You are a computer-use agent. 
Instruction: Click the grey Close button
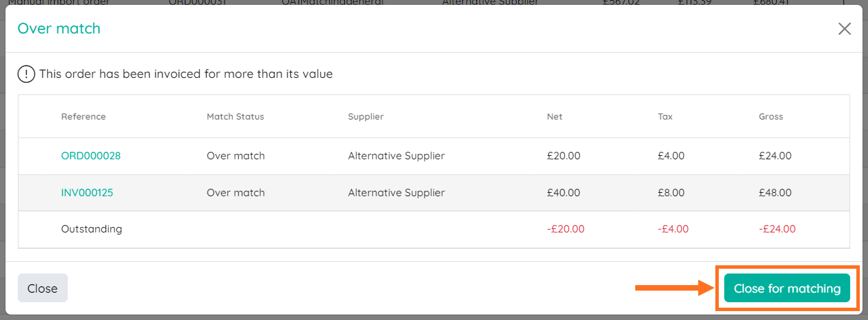[x=42, y=289]
